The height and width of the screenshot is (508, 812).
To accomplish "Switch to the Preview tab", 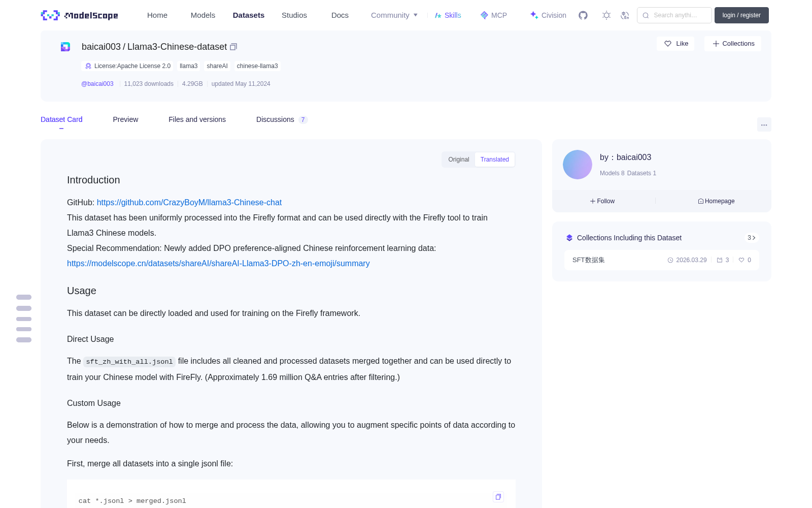I will coord(125,119).
